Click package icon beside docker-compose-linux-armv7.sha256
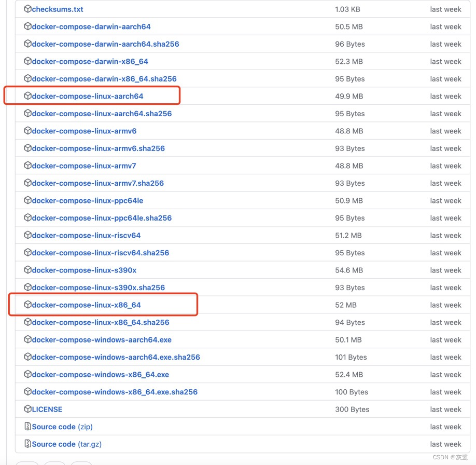This screenshot has height=465, width=476. [27, 183]
